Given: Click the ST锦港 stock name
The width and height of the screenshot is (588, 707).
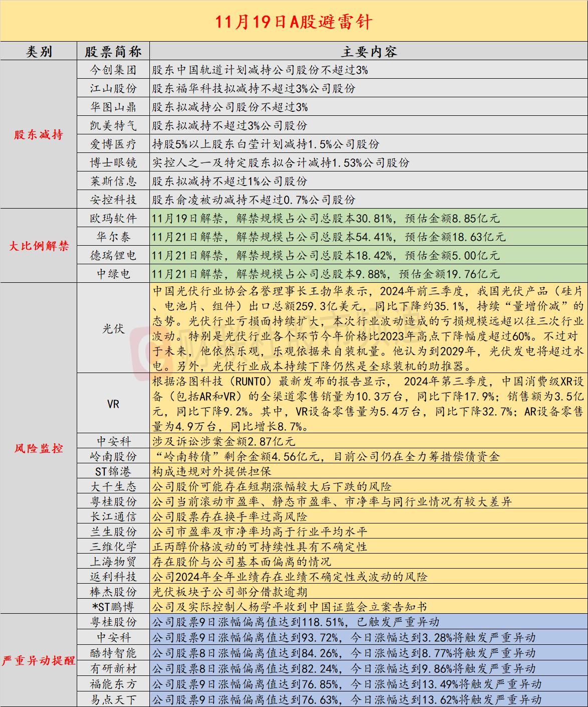Looking at the screenshot, I should (113, 472).
